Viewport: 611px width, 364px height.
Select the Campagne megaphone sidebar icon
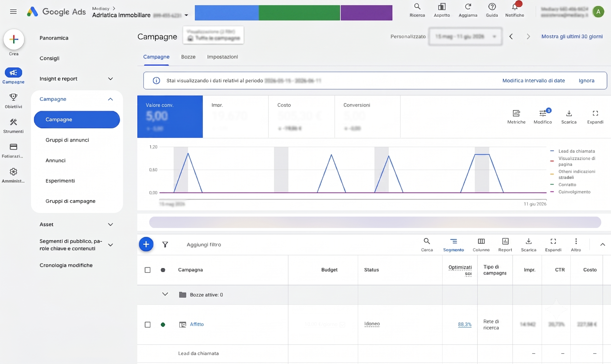coord(13,73)
